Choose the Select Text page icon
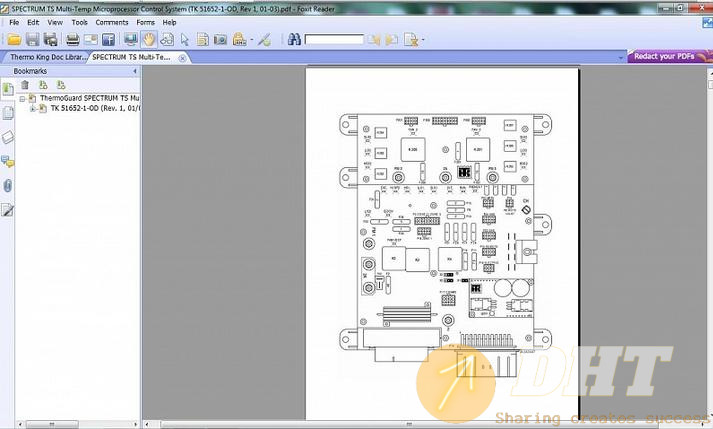 click(202, 40)
